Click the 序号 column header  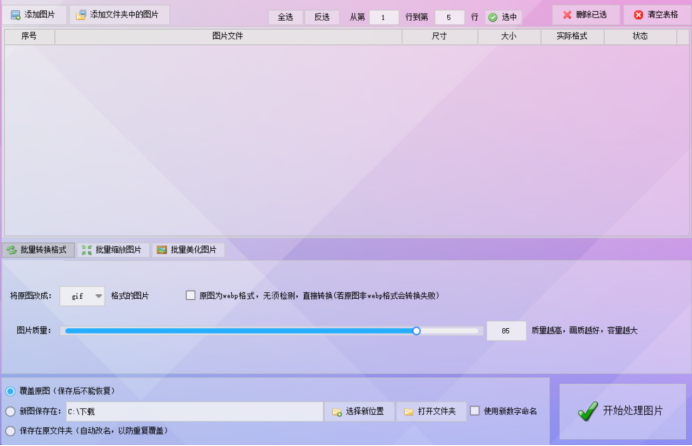pyautogui.click(x=29, y=36)
